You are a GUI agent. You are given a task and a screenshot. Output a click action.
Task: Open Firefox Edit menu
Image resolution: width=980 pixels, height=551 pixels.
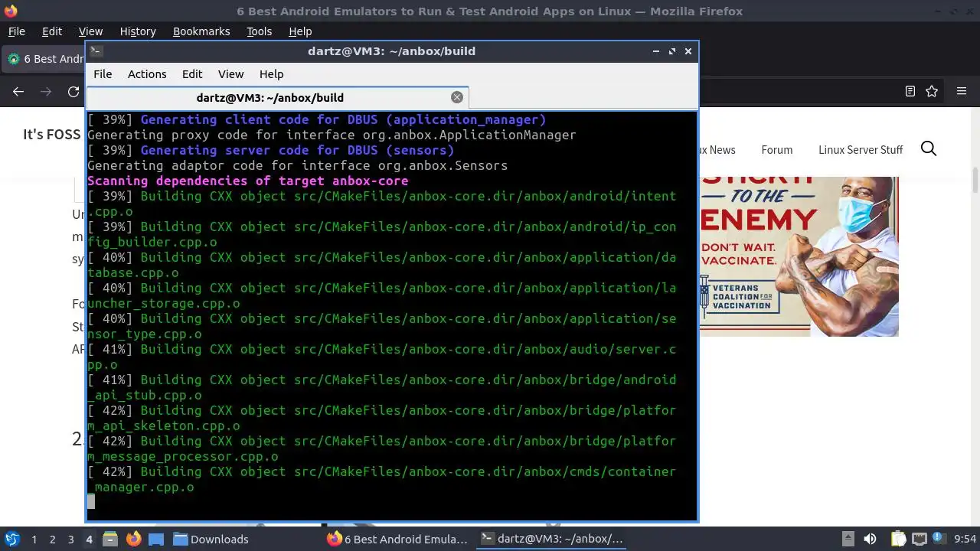[x=52, y=31]
